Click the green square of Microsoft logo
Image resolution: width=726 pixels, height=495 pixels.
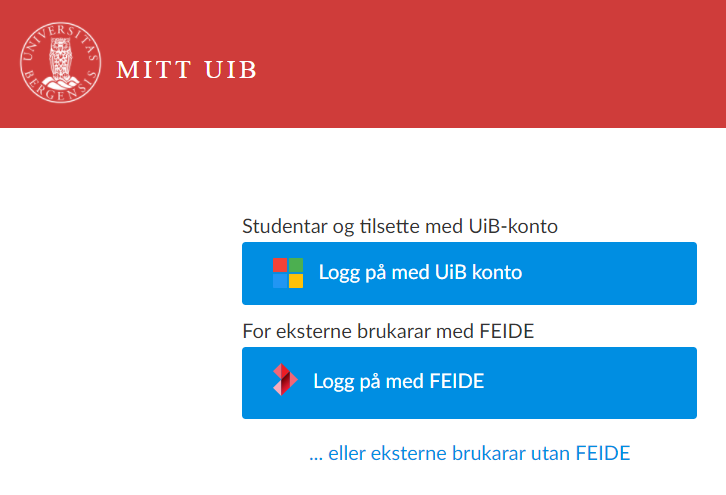[x=296, y=264]
